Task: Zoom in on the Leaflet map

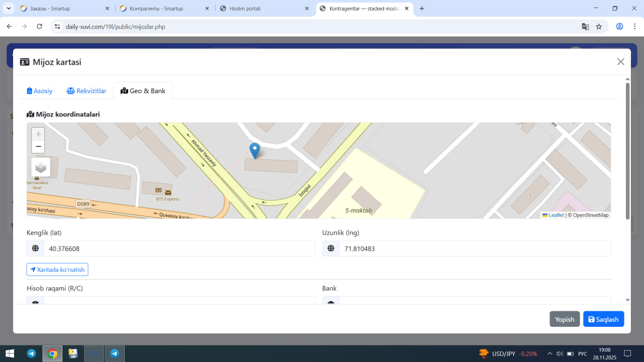Action: [x=38, y=134]
